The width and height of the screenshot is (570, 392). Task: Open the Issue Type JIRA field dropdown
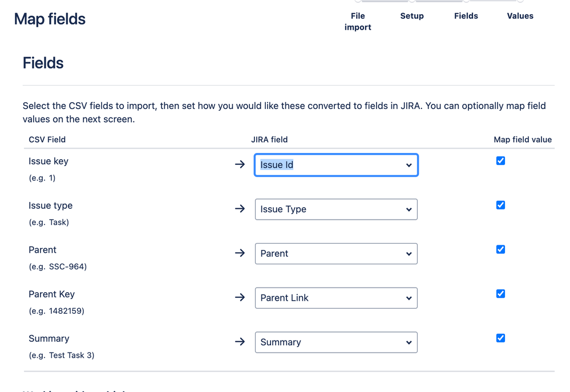pos(336,209)
